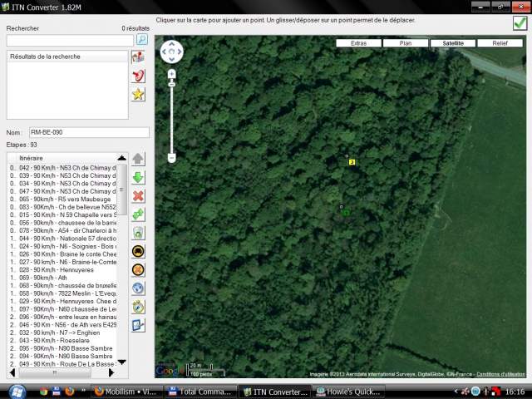This screenshot has width=532, height=399.
Task: Open Total Commander from the taskbar
Action: tap(201, 391)
